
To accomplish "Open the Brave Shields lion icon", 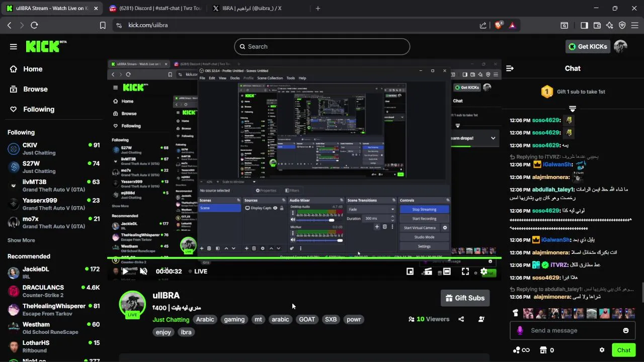I will click(499, 25).
